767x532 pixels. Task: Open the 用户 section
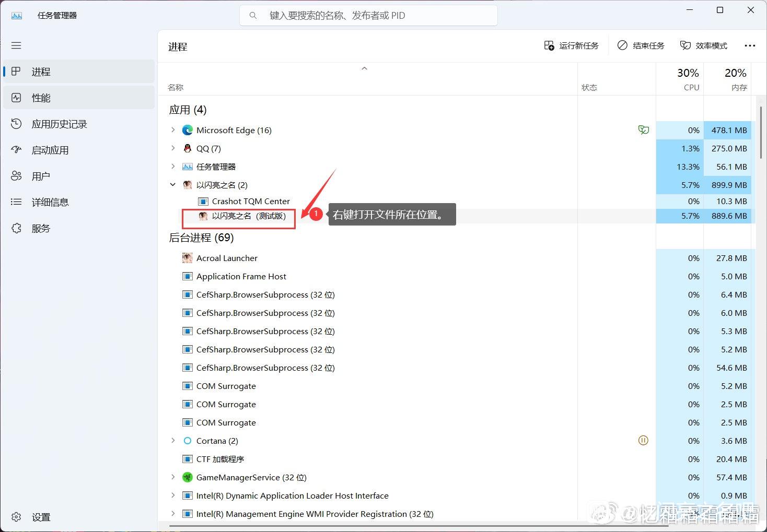tap(79, 176)
